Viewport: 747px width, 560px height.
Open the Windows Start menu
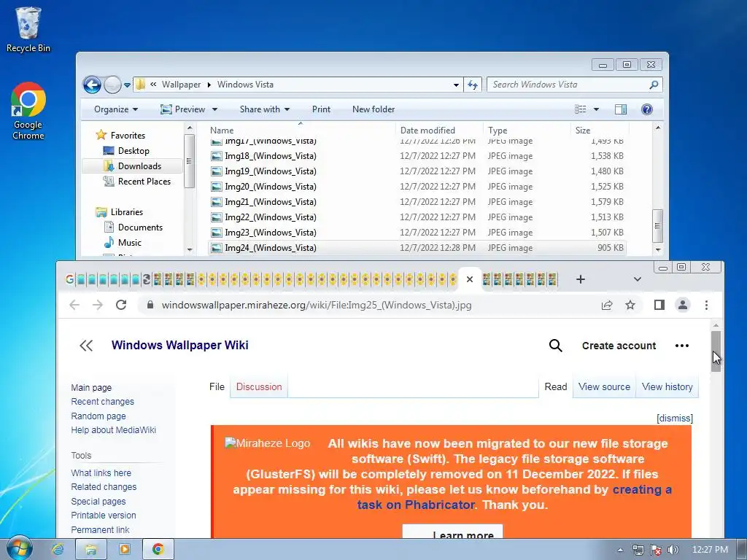[19, 549]
